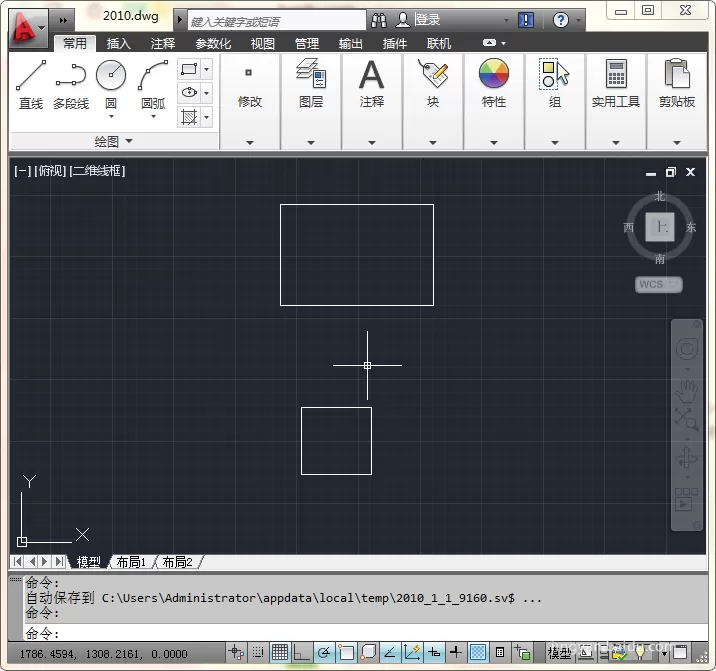The width and height of the screenshot is (716, 671).
Task: Click in the keyword search input field
Action: click(x=277, y=21)
